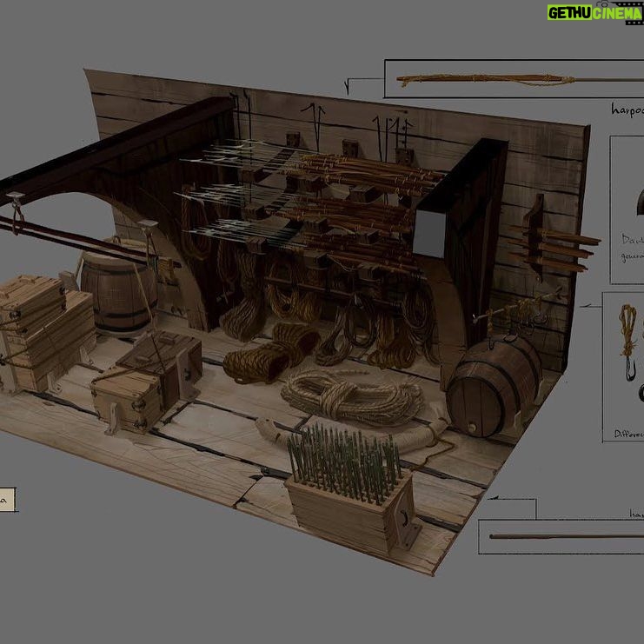Select the flat coiled rope on floor
Image resolution: width=644 pixels, height=644 pixels.
pyautogui.click(x=352, y=397)
